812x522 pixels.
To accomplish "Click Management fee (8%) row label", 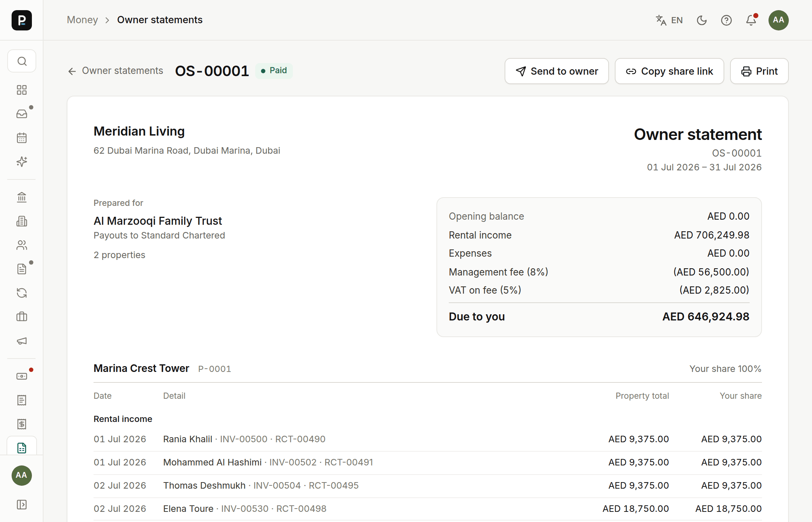I will [x=498, y=272].
